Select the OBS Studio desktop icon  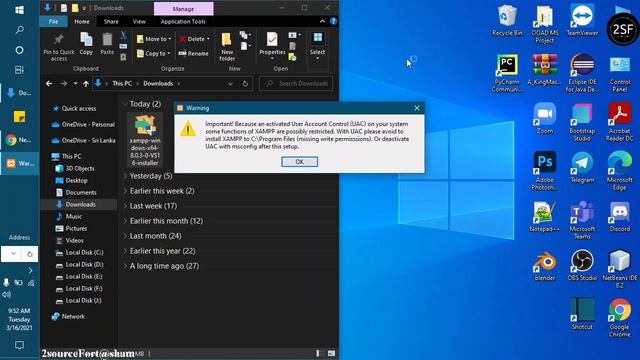pyautogui.click(x=582, y=265)
